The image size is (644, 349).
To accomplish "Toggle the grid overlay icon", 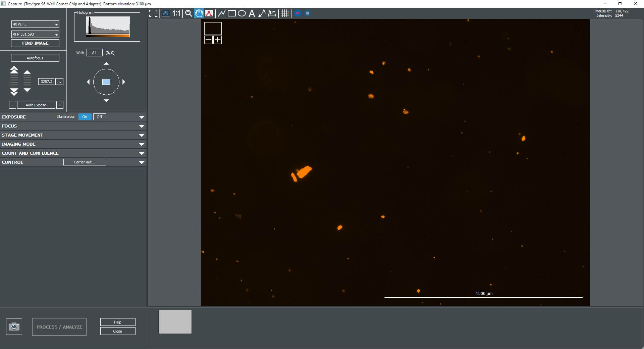I will (285, 13).
